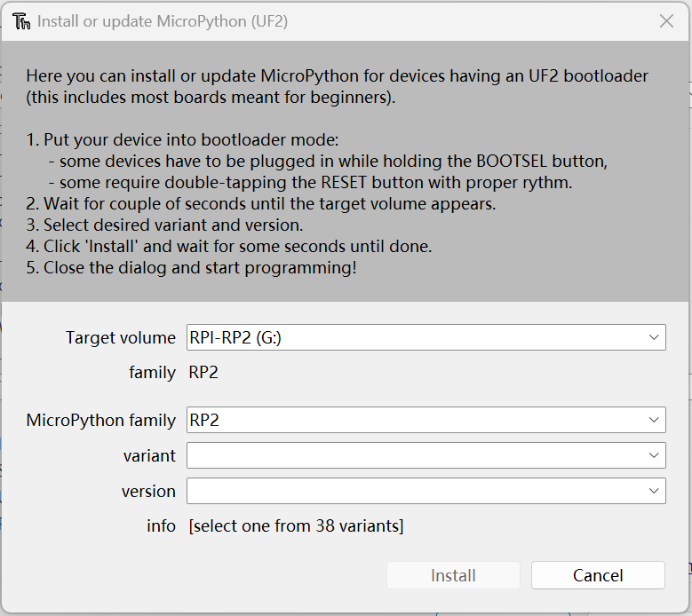Screen dimensions: 692x616
Task: Click the 'variant' field label
Action: tap(149, 455)
